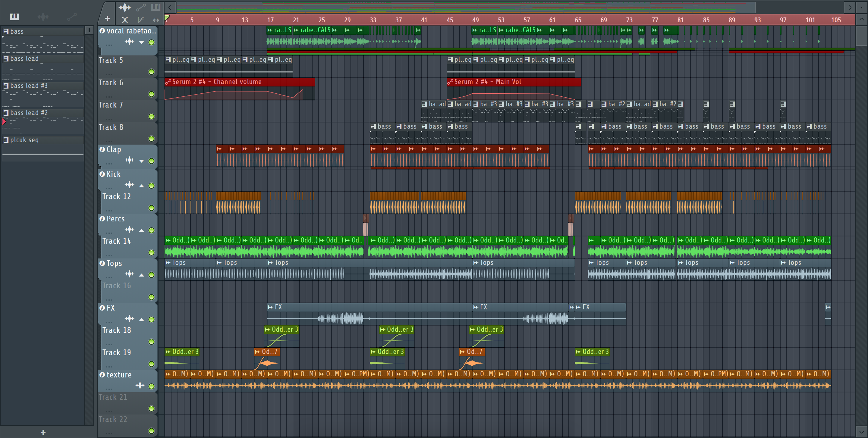Click the Track 18 header name
This screenshot has width=868, height=438.
pos(116,330)
